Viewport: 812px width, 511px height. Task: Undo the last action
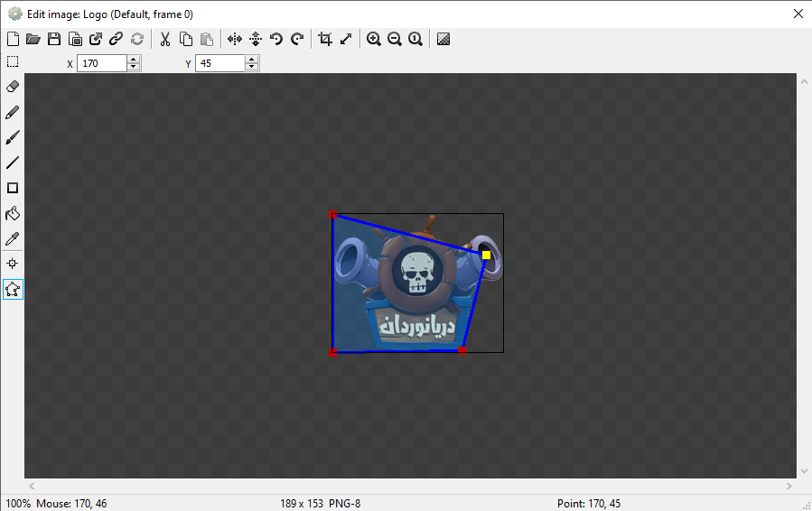pos(276,39)
